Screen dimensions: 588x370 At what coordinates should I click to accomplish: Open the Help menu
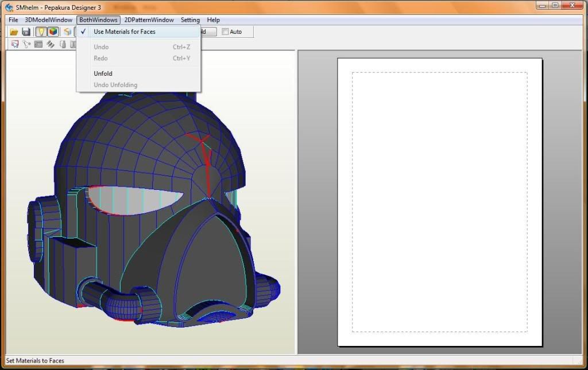[213, 20]
